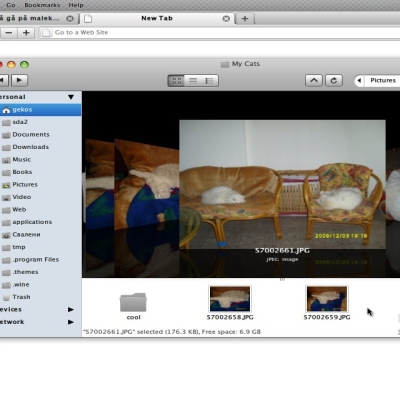
Task: Select the cool folder icon
Action: coord(133,302)
